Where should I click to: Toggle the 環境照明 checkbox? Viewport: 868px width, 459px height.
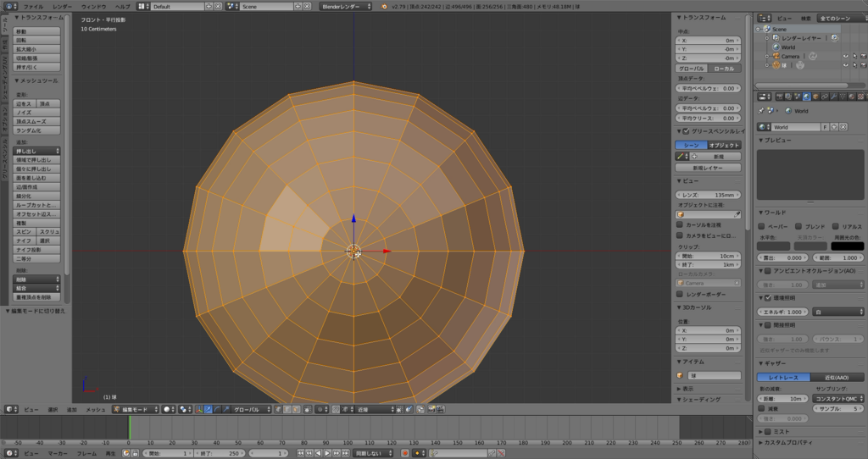[768, 298]
